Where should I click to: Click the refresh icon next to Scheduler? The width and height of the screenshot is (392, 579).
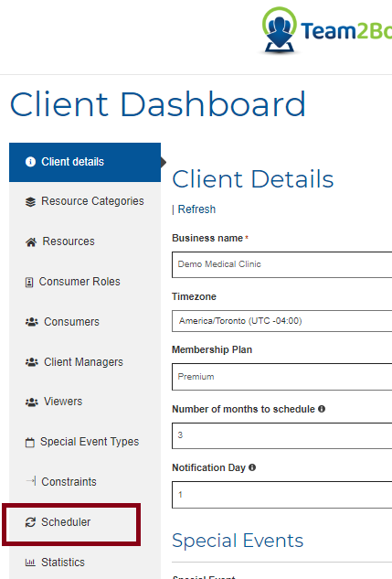click(30, 522)
